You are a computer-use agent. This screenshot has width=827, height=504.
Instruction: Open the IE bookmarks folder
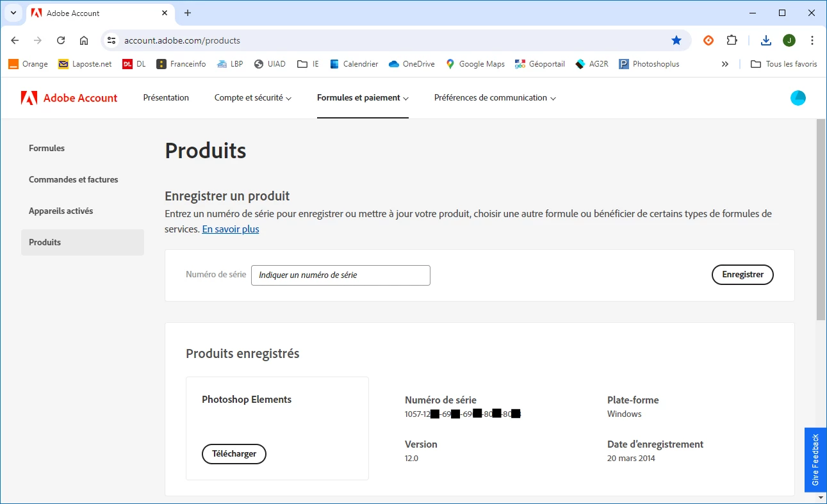(x=309, y=64)
